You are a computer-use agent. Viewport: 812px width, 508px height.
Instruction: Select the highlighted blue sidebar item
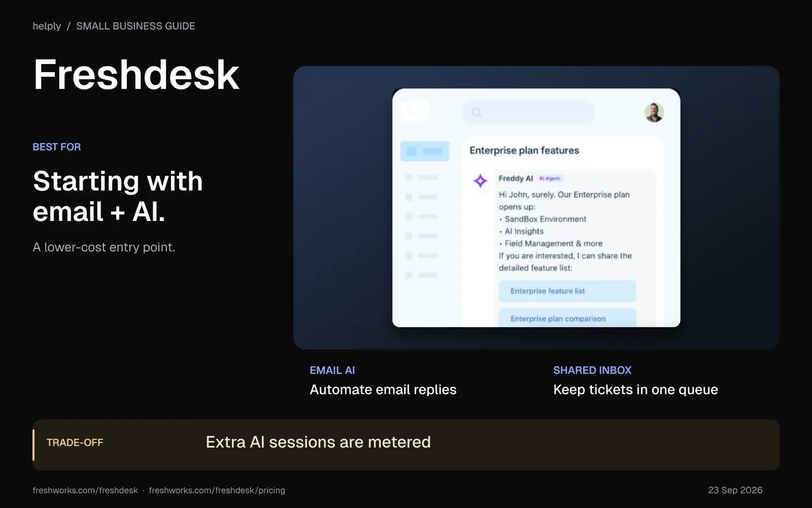pos(425,151)
